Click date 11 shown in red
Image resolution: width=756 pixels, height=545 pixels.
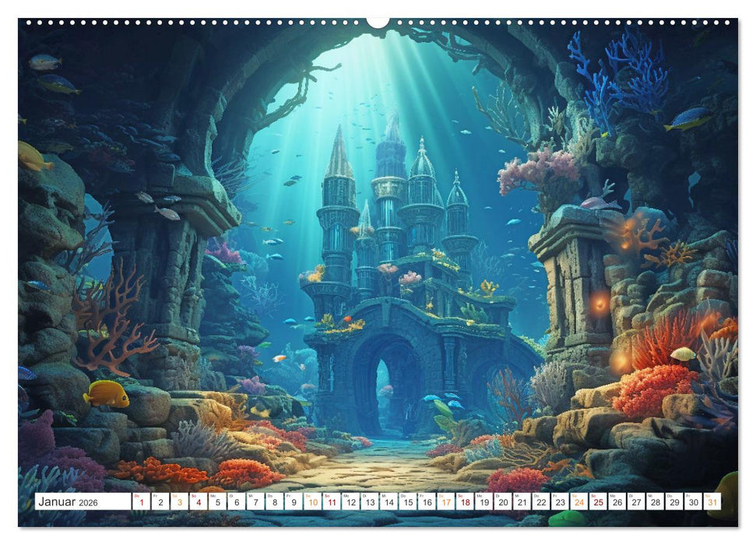(331, 503)
